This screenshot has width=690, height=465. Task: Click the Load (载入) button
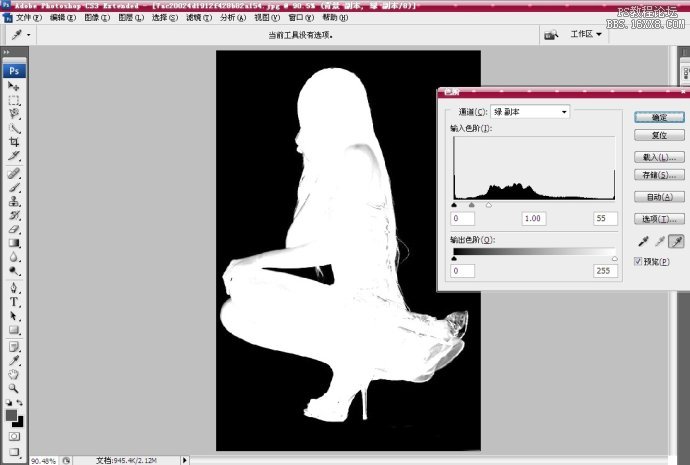(x=659, y=157)
